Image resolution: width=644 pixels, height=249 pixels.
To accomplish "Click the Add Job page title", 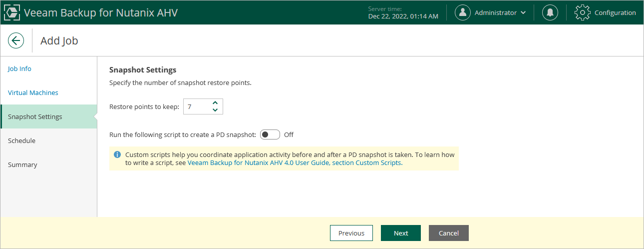I will (59, 41).
